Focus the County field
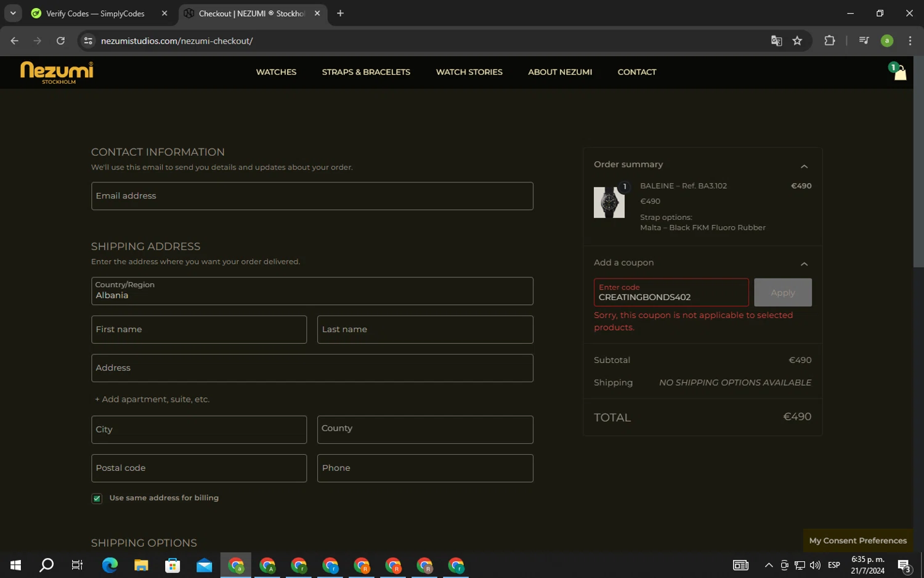 click(x=425, y=429)
